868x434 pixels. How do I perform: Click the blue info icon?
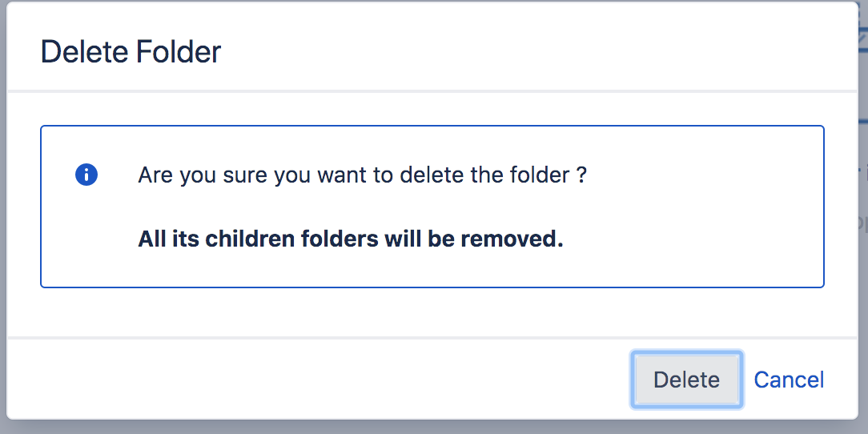click(x=86, y=175)
